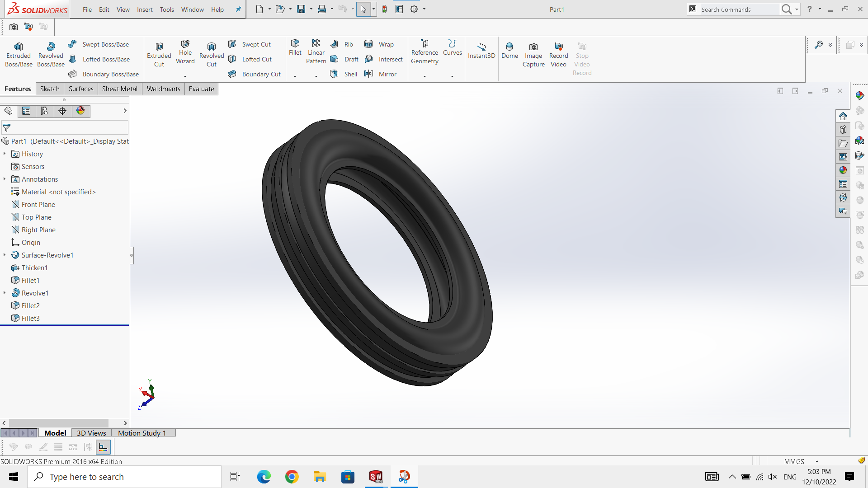Open Reference Geometry tool
This screenshot has width=868, height=488.
(425, 52)
